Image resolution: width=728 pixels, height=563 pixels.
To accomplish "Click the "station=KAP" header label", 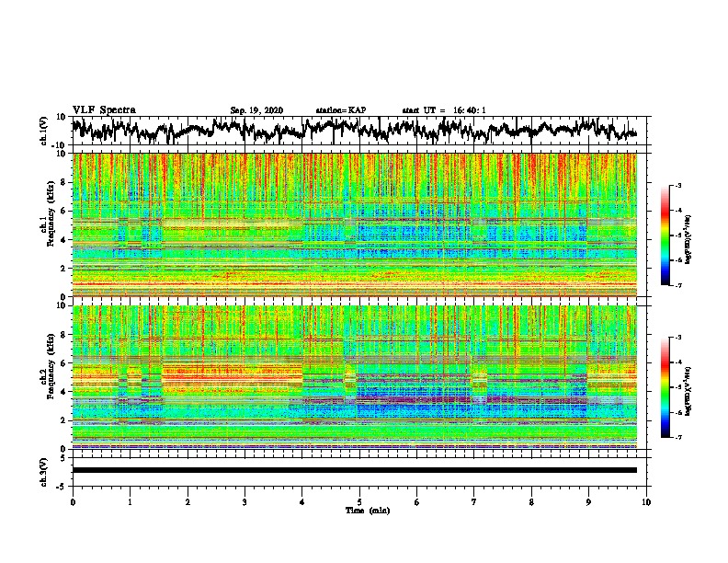I will (341, 110).
